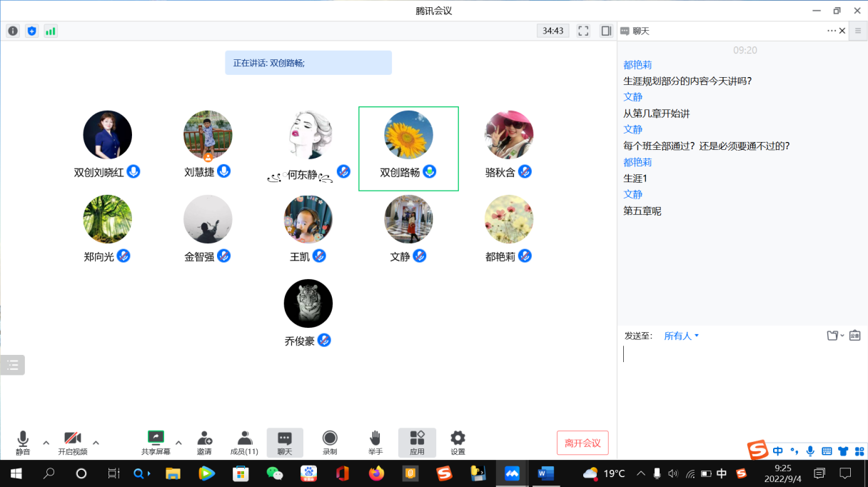This screenshot has width=868, height=487.
Task: Open Windows Start menu
Action: pos(16,473)
